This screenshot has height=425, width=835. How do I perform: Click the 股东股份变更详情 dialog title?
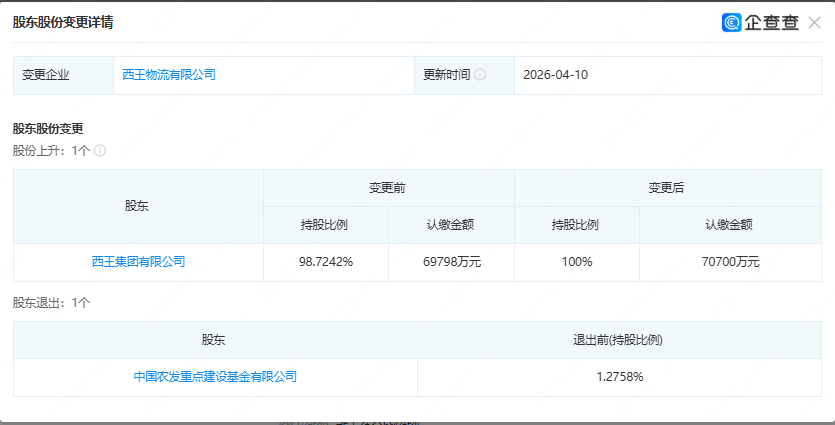coord(63,22)
